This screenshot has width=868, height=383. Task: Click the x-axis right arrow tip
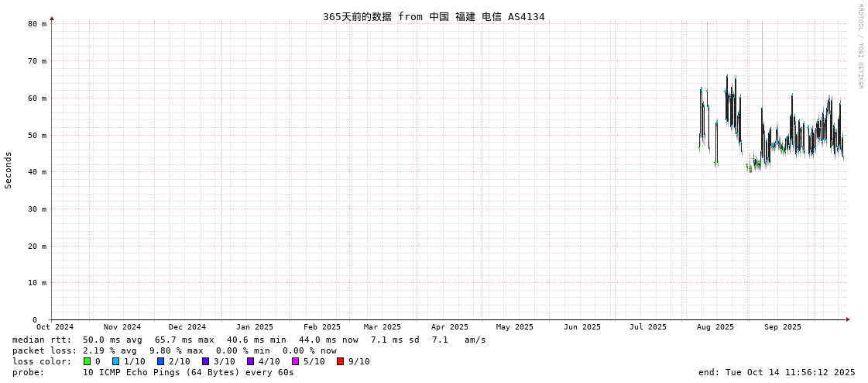[x=848, y=319]
